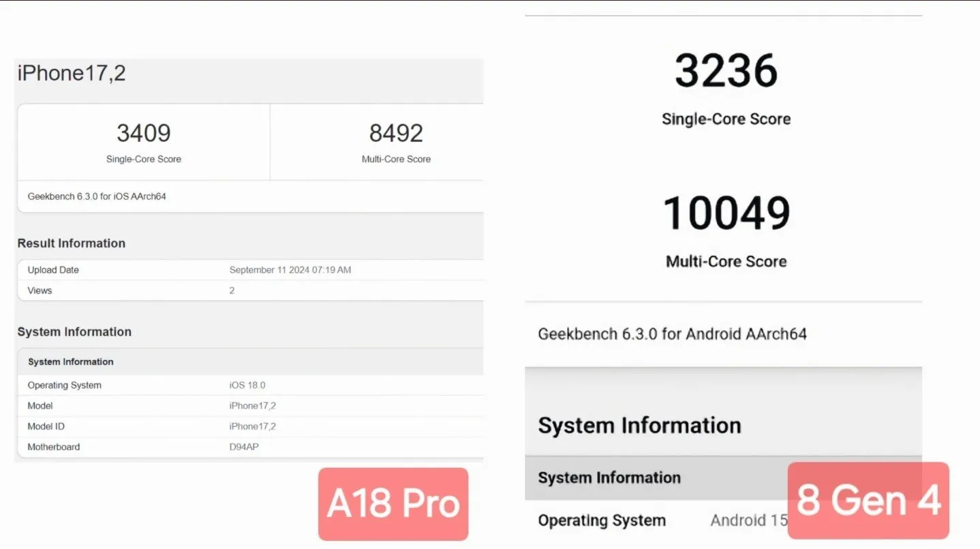Select the 10049 multi-core score
Screen dimensions: 980x549
(x=726, y=213)
